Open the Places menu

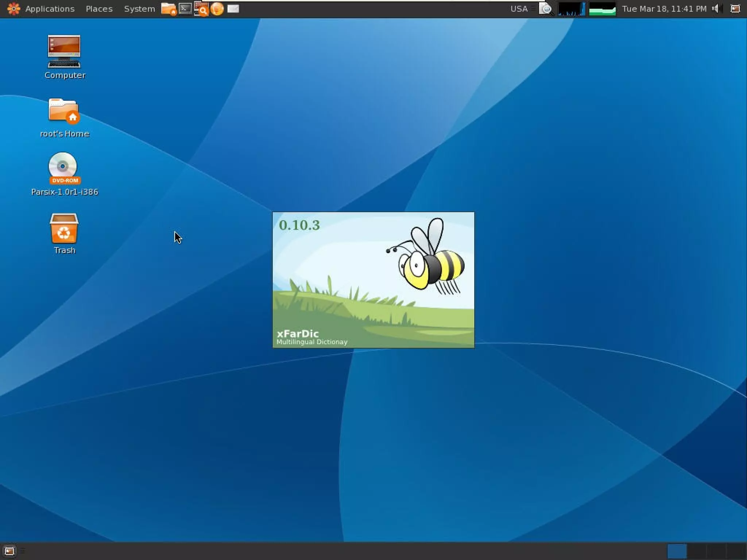(x=99, y=9)
